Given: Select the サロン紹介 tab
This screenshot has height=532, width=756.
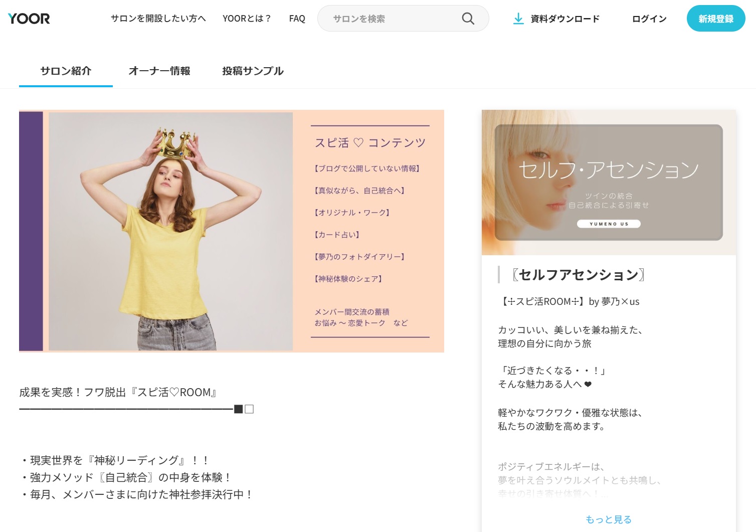Looking at the screenshot, I should pos(66,71).
